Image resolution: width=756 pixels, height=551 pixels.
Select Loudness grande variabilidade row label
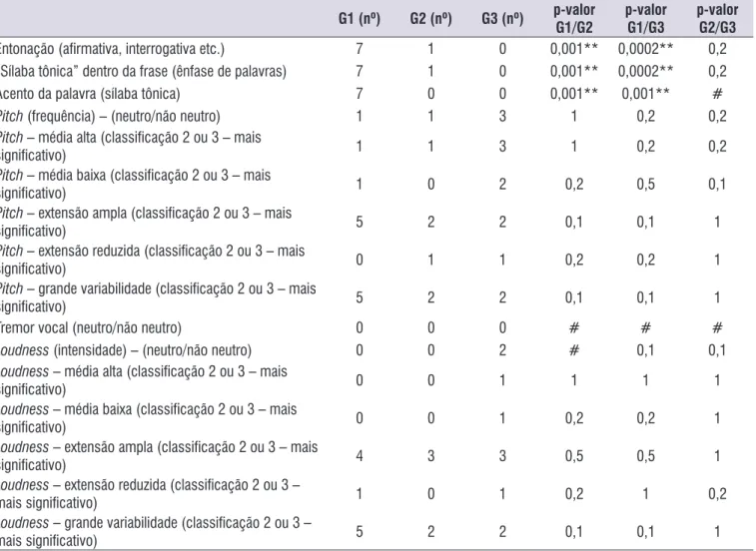(156, 532)
